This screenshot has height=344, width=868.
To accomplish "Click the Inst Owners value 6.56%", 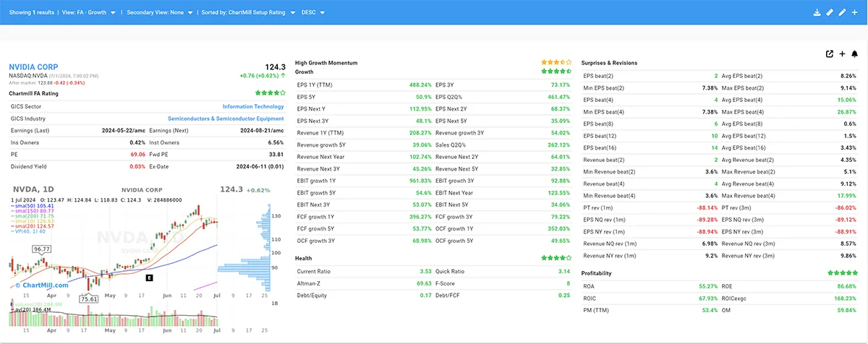I will (x=276, y=142).
